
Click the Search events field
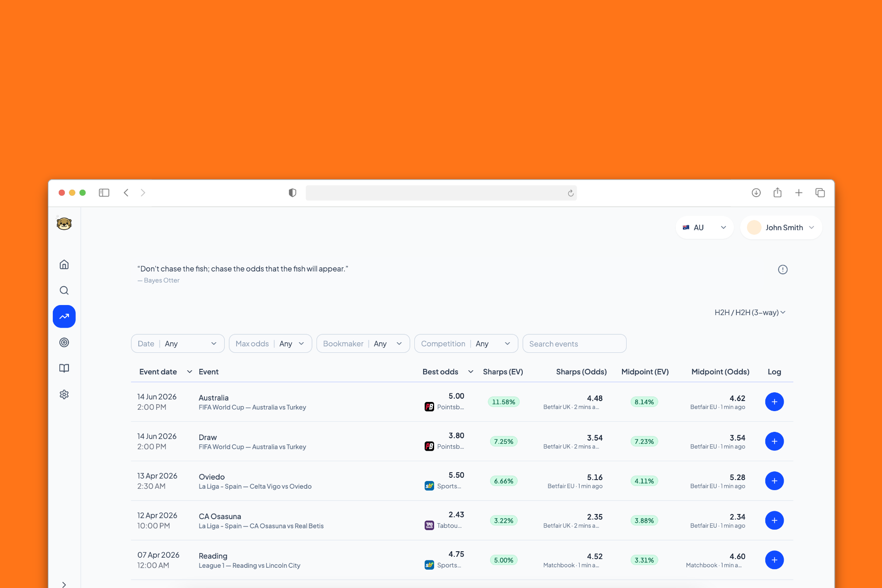click(574, 344)
